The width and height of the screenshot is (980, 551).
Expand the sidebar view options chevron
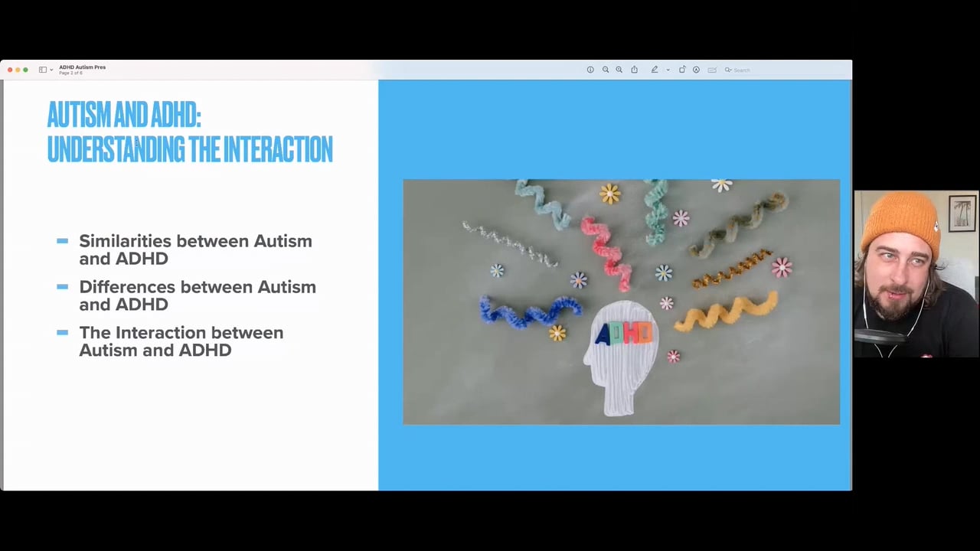[51, 70]
